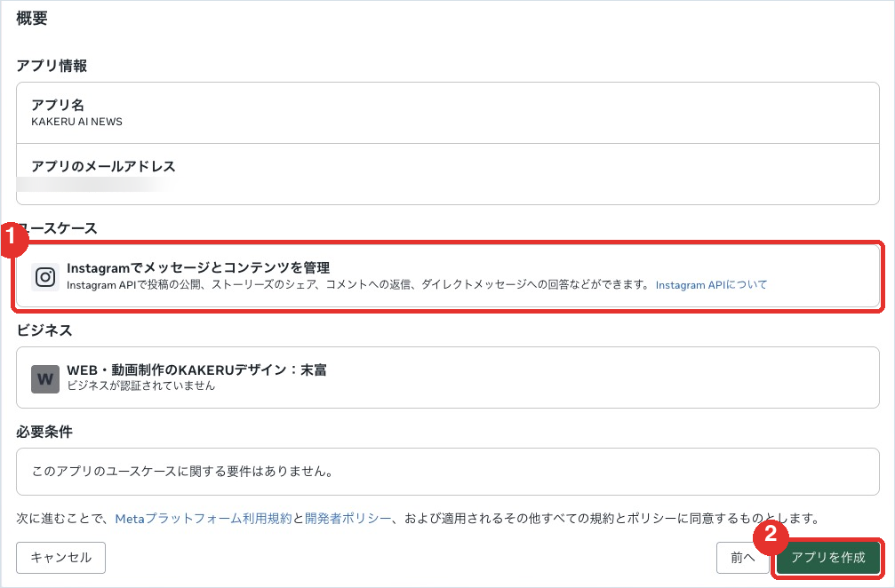Screen dimensions: 895x588
Task: Go back with the 前へ button
Action: 743,558
